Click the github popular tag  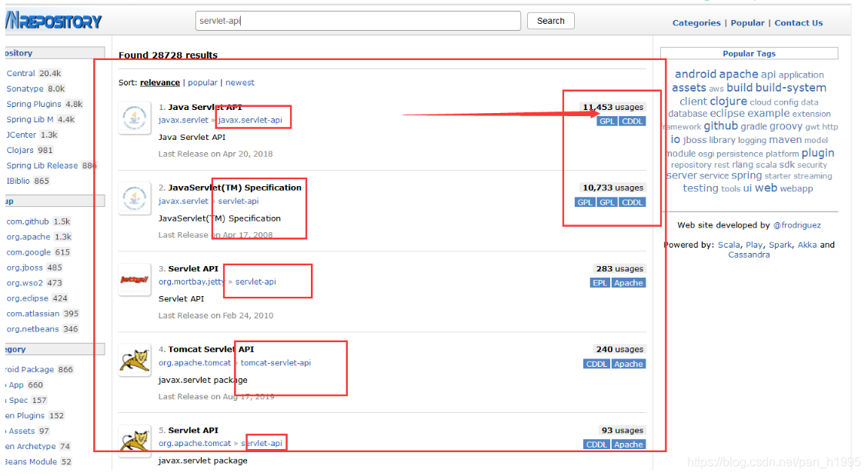click(721, 126)
